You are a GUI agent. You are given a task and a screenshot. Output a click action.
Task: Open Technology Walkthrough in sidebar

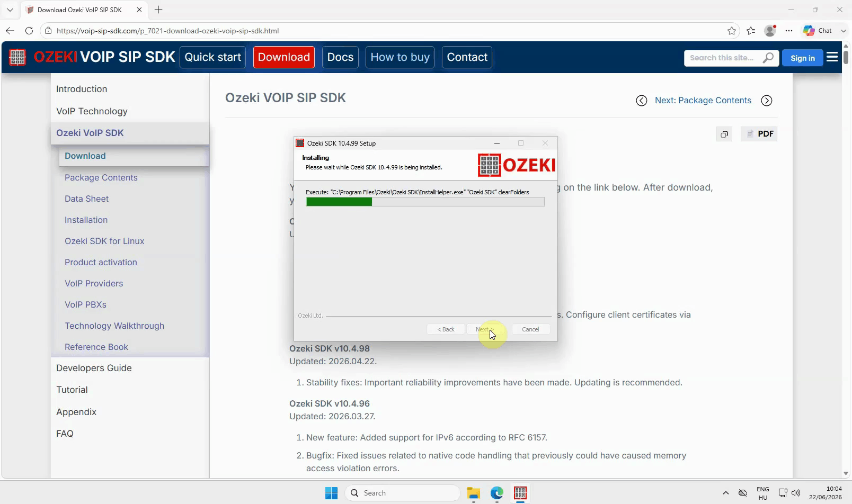(114, 326)
